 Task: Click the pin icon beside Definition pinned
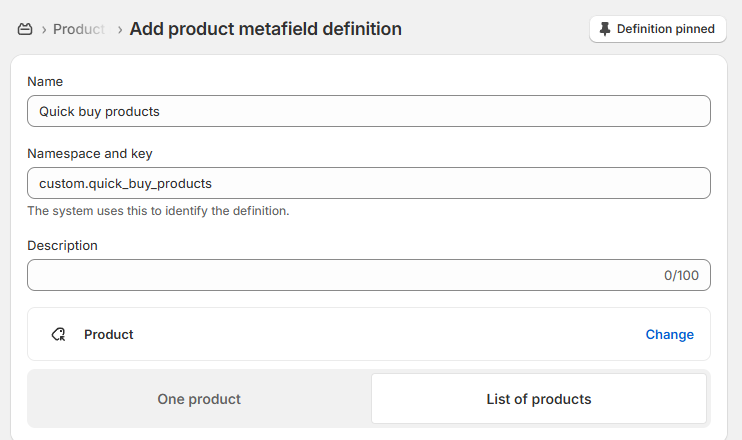tap(604, 29)
